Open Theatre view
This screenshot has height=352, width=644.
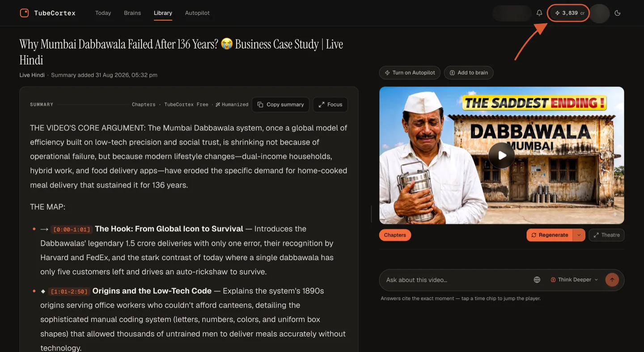[606, 235]
